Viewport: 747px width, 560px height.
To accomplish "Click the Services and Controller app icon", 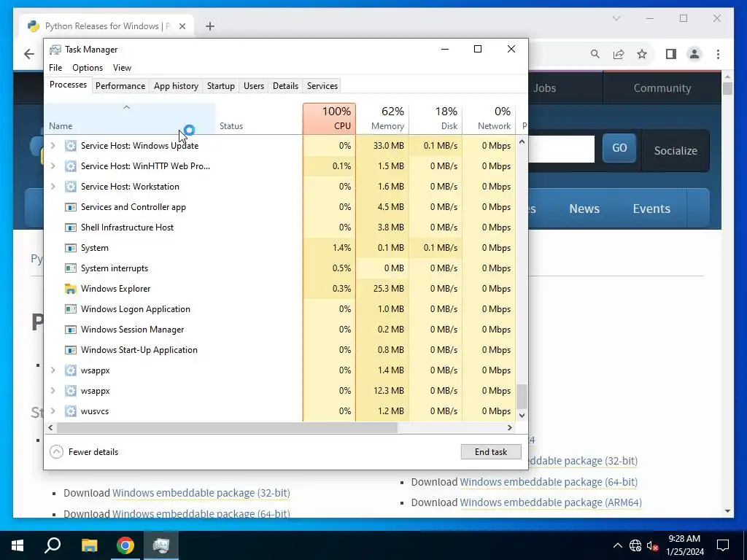I will [x=71, y=207].
